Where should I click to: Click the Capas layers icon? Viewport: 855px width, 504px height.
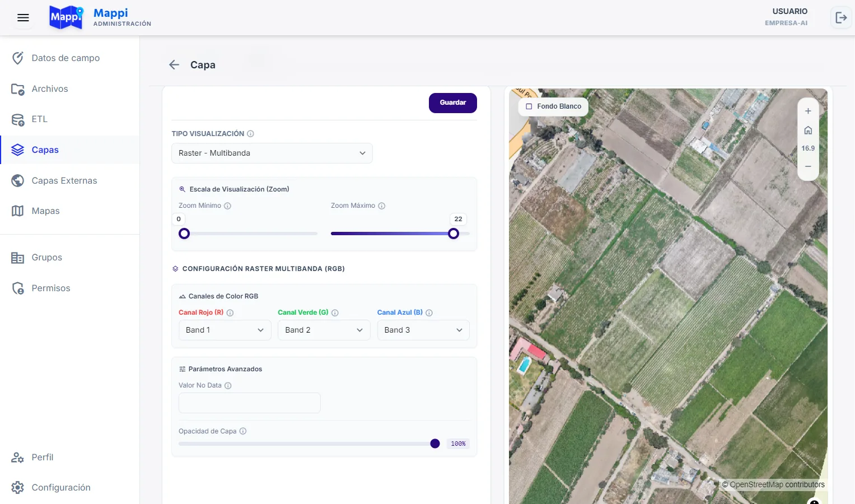(x=18, y=150)
